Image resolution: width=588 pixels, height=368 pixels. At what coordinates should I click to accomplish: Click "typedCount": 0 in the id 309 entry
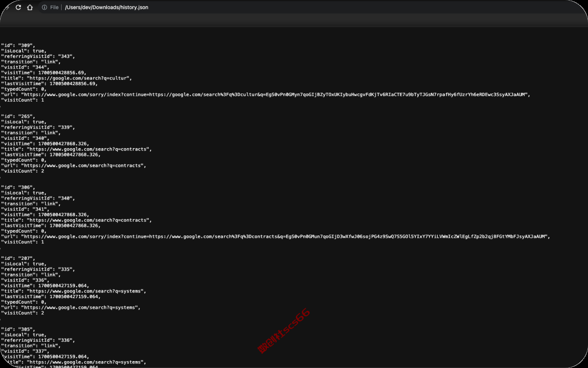[24, 89]
